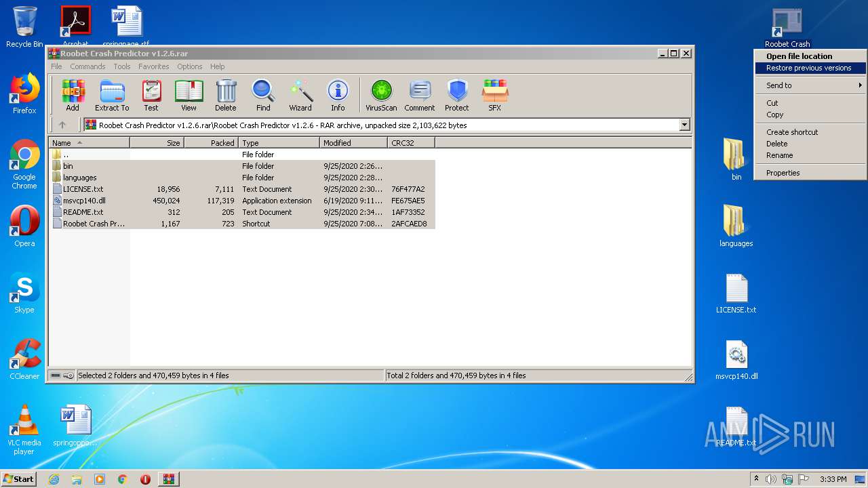Select Opera desktop shortcut
Screen dimensions: 868x488
[x=24, y=226]
